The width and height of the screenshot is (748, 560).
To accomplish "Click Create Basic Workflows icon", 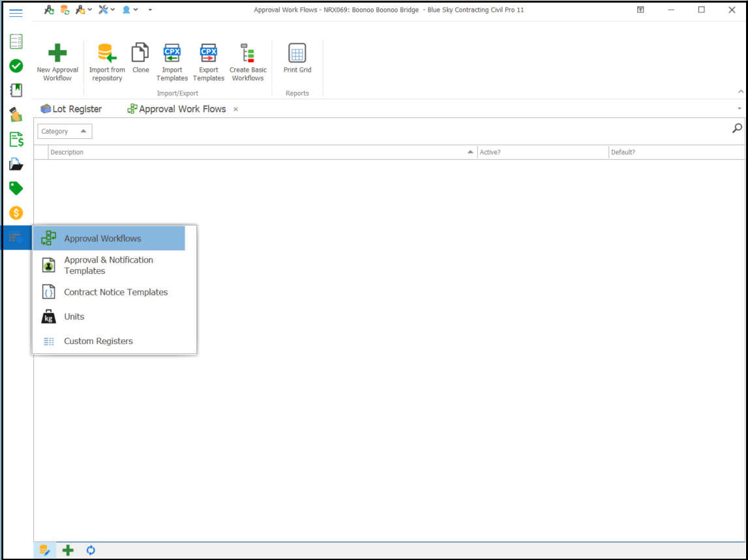I will [x=248, y=53].
